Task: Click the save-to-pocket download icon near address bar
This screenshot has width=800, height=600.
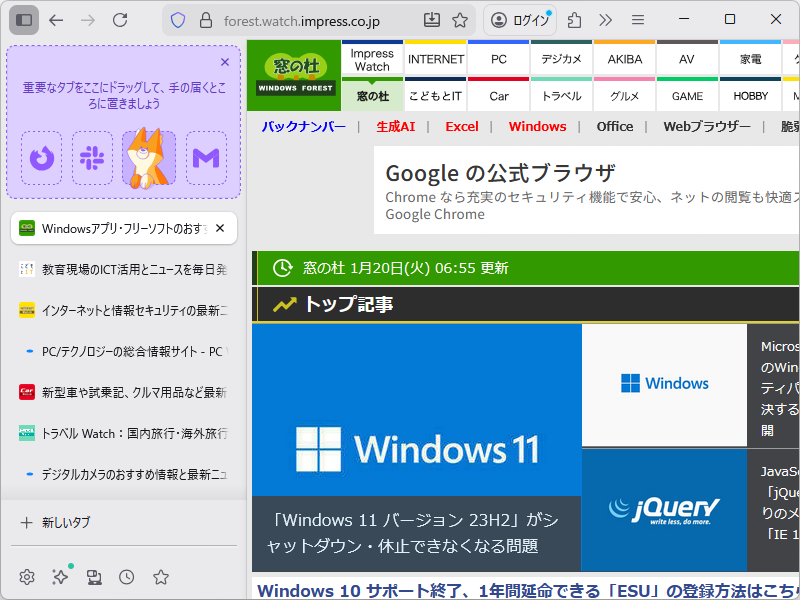Action: point(431,19)
